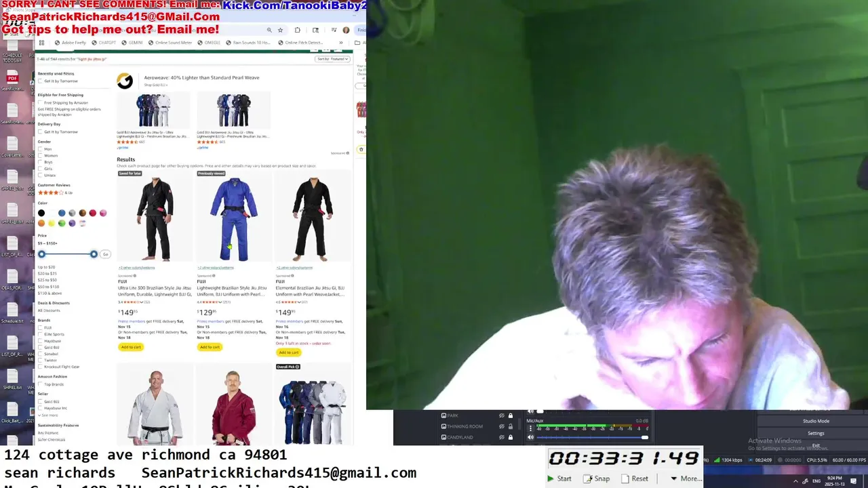Open the stopwatch More dropdown

pyautogui.click(x=686, y=479)
